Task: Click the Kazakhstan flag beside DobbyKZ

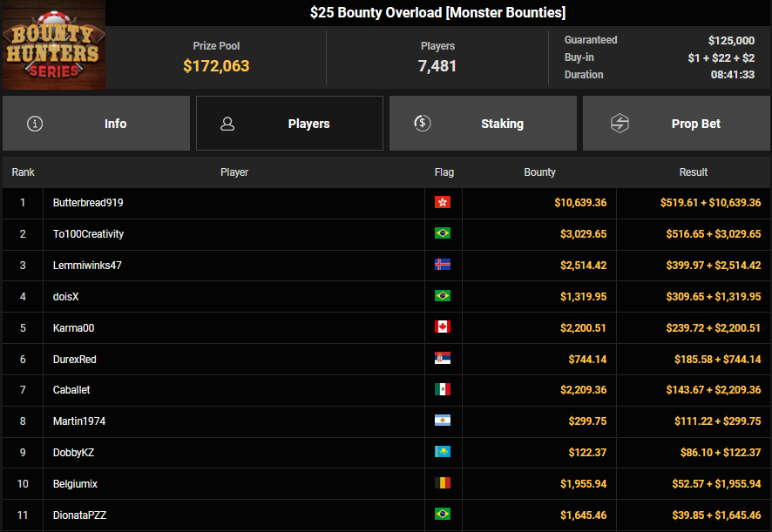Action: [x=443, y=453]
